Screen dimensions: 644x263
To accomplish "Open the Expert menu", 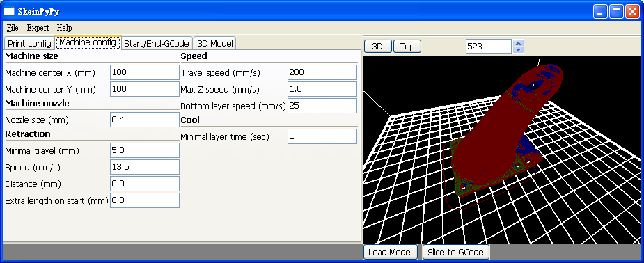I will pyautogui.click(x=38, y=28).
